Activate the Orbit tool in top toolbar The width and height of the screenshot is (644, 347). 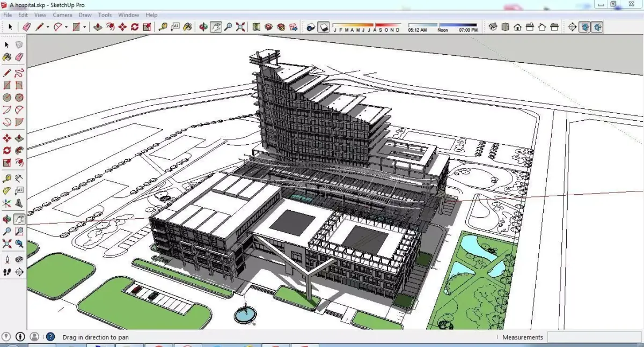[203, 27]
